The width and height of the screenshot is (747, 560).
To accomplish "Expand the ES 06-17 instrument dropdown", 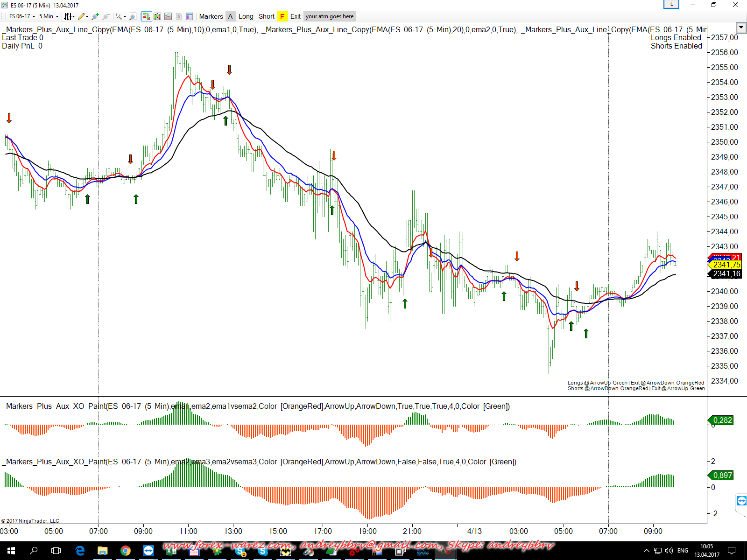I will coord(22,16).
